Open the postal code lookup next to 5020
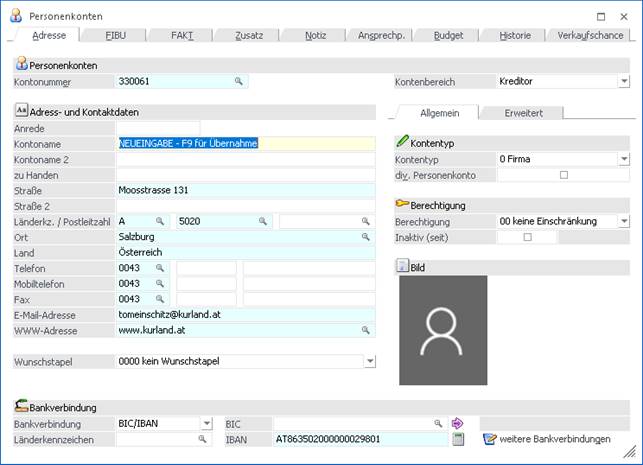The width and height of the screenshot is (643, 465). pos(264,221)
